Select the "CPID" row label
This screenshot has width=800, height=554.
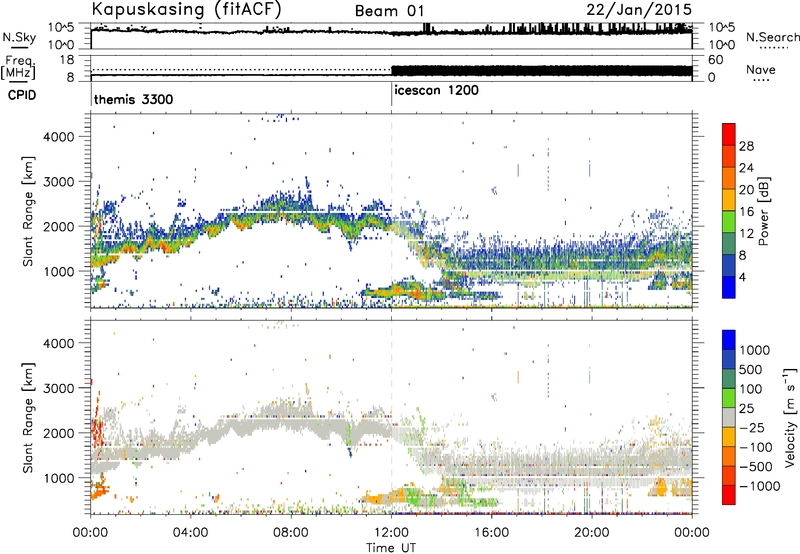coord(22,95)
